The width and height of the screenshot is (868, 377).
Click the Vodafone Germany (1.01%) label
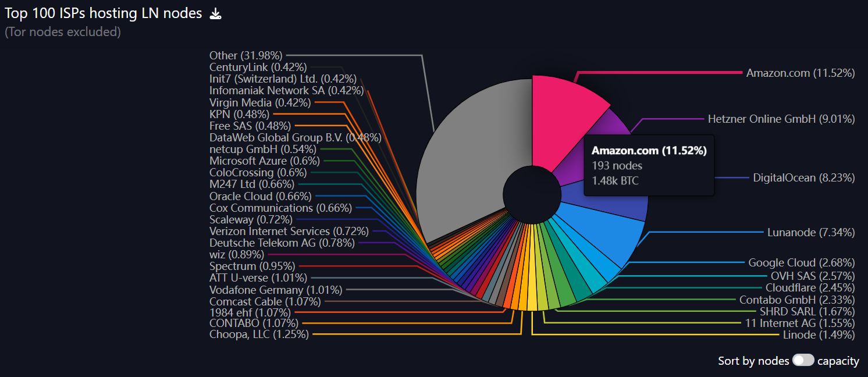point(276,290)
